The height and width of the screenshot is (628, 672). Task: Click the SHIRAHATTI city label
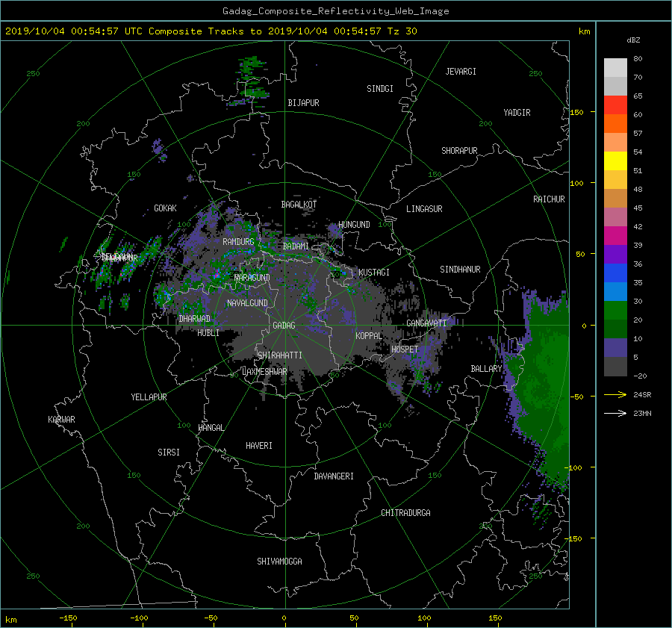tap(280, 355)
